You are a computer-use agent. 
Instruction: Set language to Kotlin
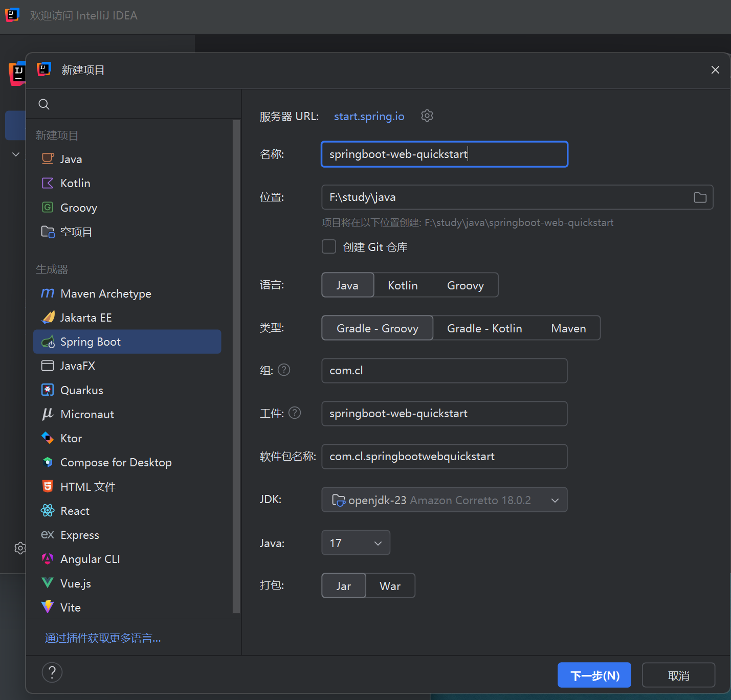pyautogui.click(x=403, y=285)
